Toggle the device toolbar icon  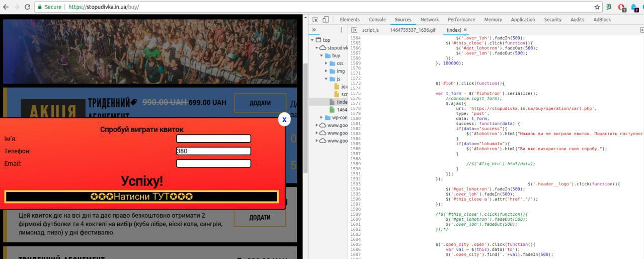pos(326,20)
